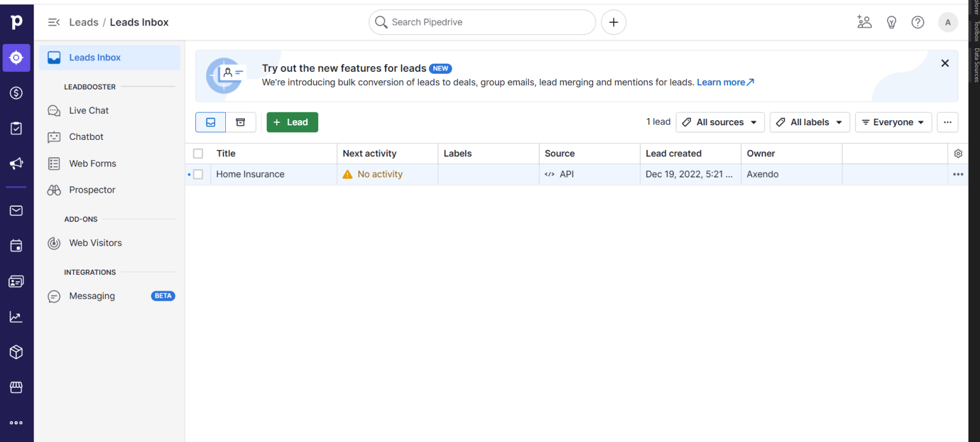Open the Leads target icon in navigation rail
Screen dimensions: 980x442
tap(17, 58)
